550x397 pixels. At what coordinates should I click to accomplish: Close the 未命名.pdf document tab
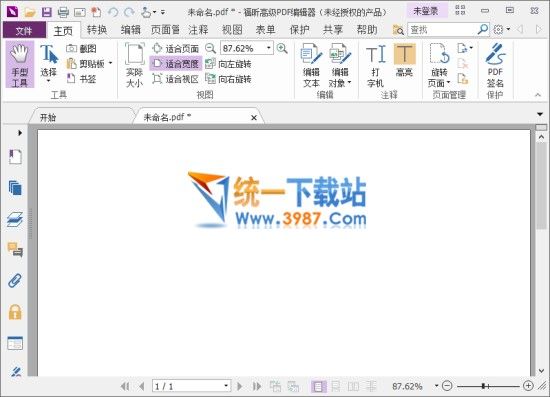(x=254, y=118)
